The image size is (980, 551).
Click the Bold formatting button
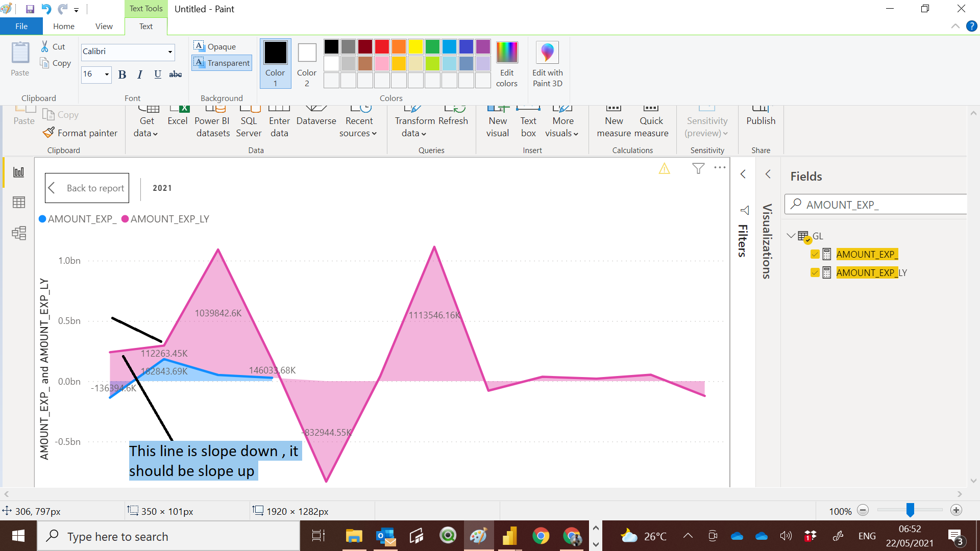pyautogui.click(x=122, y=74)
